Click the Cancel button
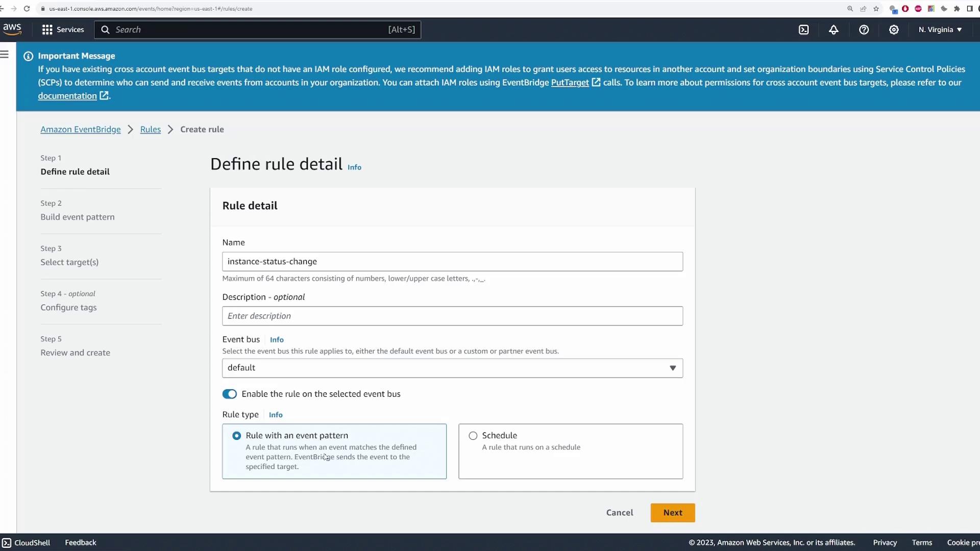 [620, 513]
